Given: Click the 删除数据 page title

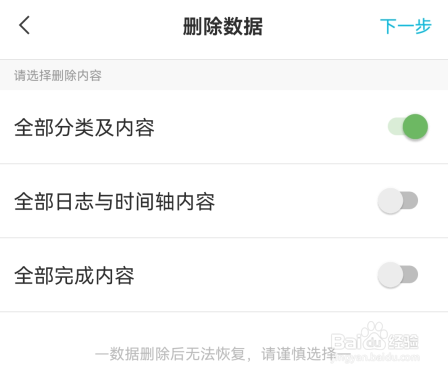Looking at the screenshot, I should click(223, 26).
